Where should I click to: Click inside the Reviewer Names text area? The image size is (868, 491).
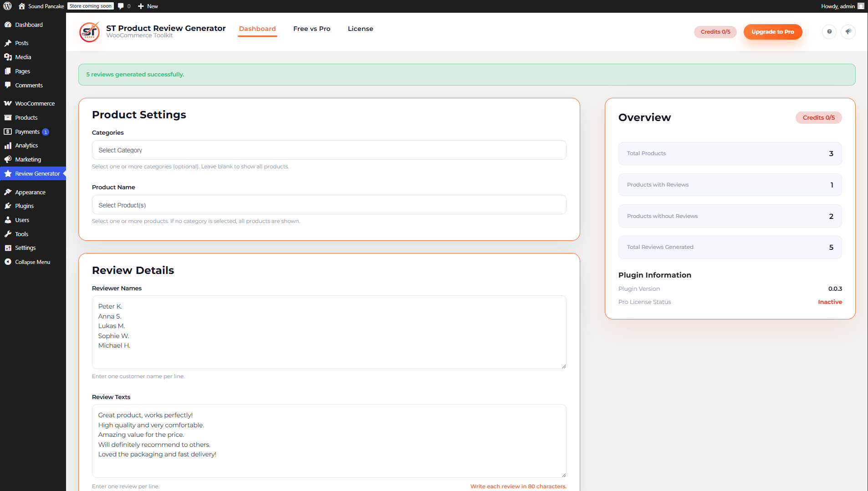coord(329,332)
